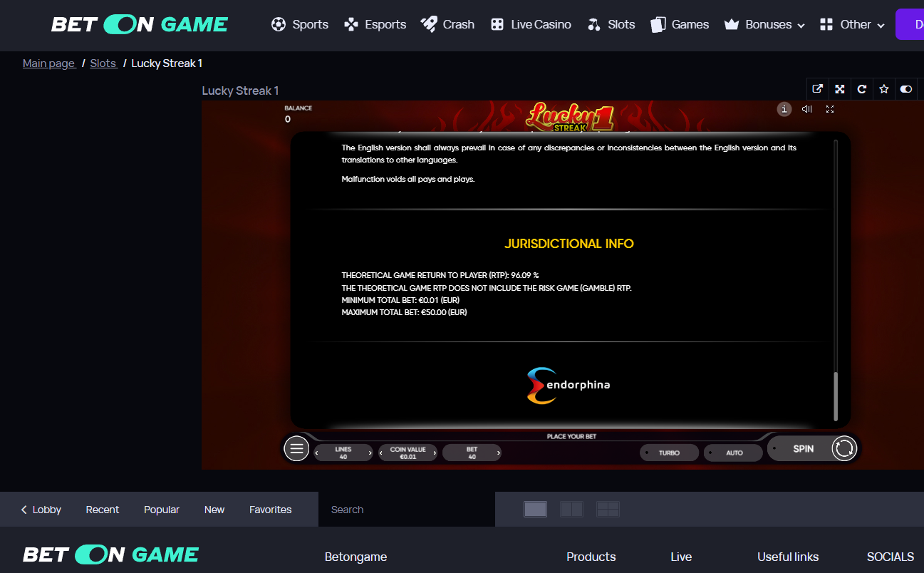924x573 pixels.
Task: Increase number of LINES
Action: click(x=370, y=453)
